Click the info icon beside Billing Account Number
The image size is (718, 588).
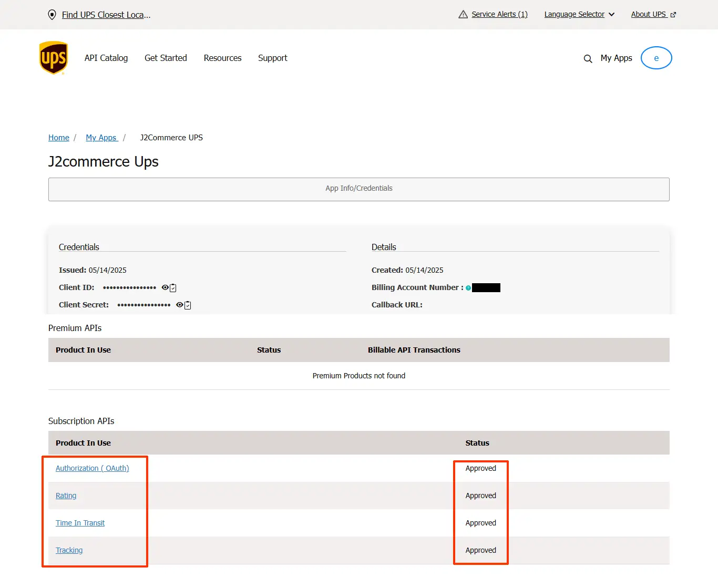(x=468, y=288)
